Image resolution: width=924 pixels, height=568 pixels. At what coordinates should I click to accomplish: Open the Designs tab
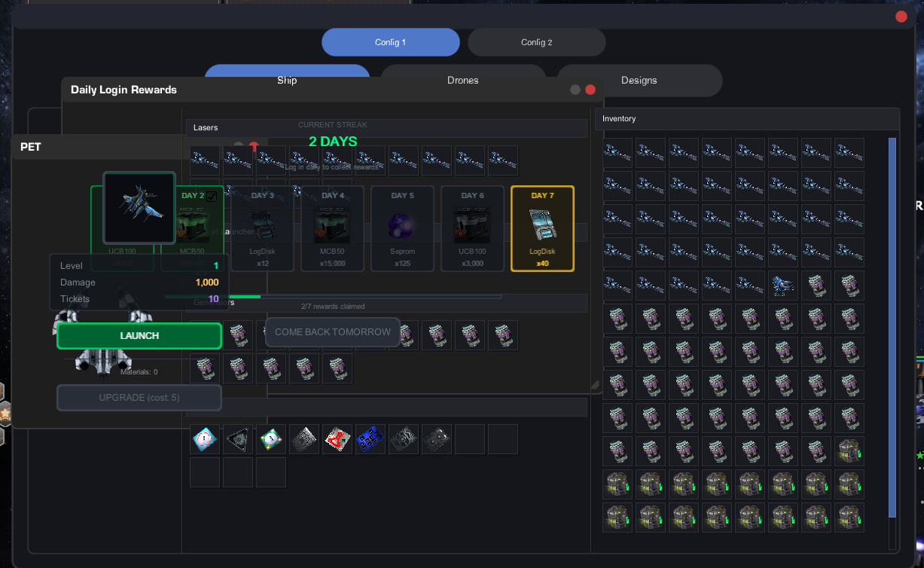[639, 81]
